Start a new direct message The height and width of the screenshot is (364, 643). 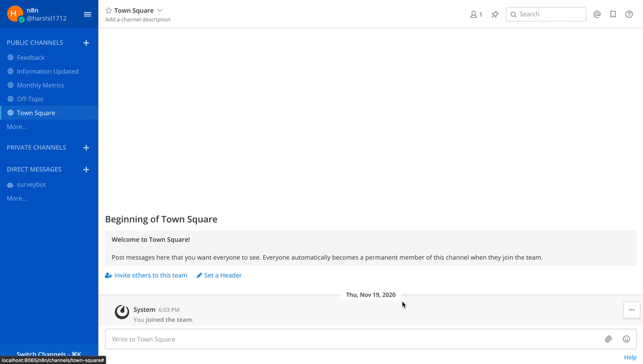click(x=86, y=170)
